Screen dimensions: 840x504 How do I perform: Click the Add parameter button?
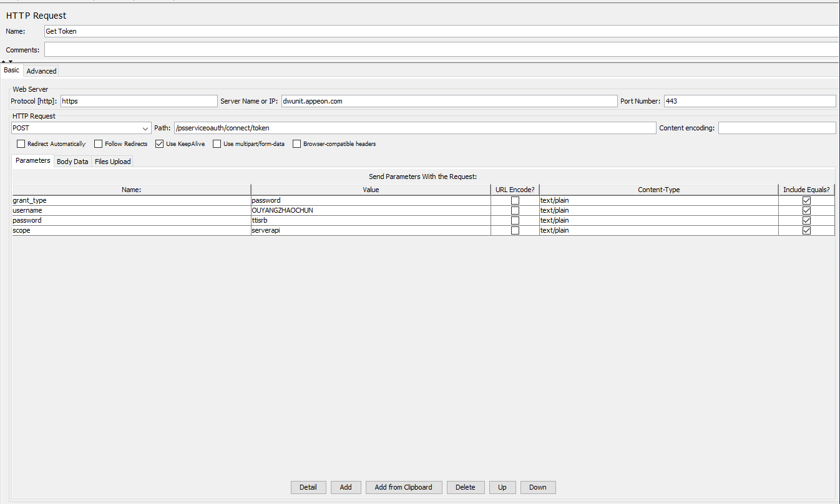346,487
